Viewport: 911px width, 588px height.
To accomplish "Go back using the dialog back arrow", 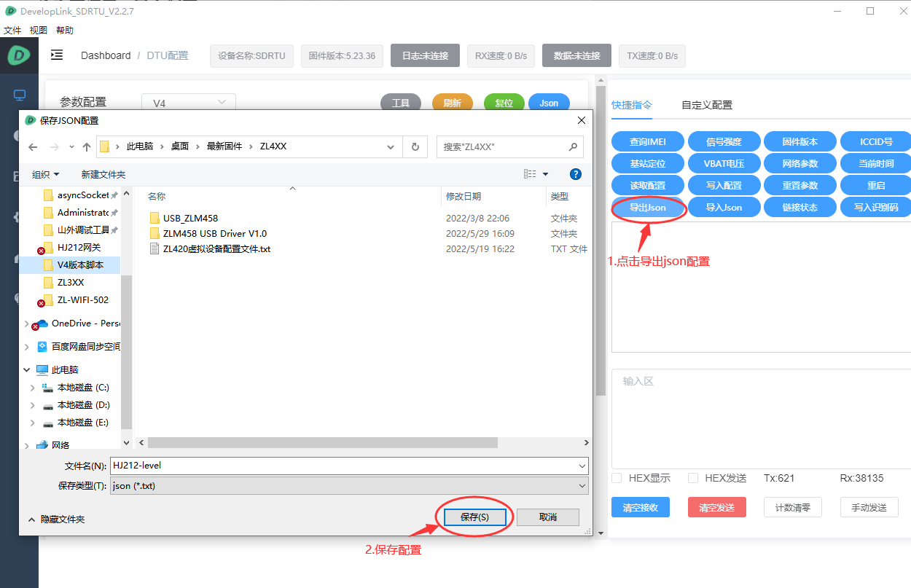I will pyautogui.click(x=33, y=146).
